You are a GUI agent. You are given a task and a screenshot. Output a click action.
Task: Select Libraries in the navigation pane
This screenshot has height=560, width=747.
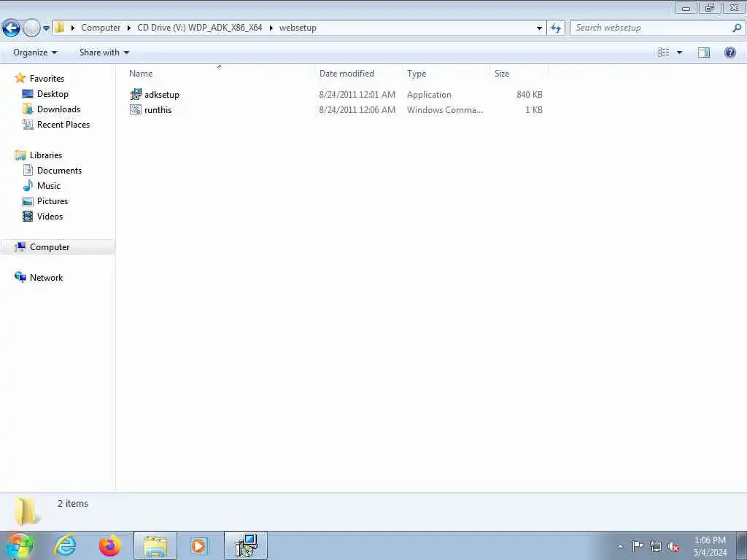point(46,155)
